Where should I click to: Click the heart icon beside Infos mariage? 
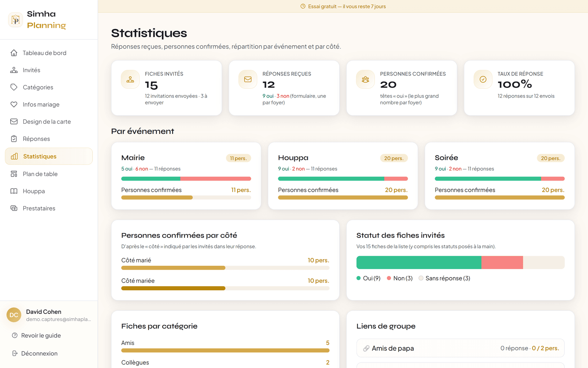14,104
